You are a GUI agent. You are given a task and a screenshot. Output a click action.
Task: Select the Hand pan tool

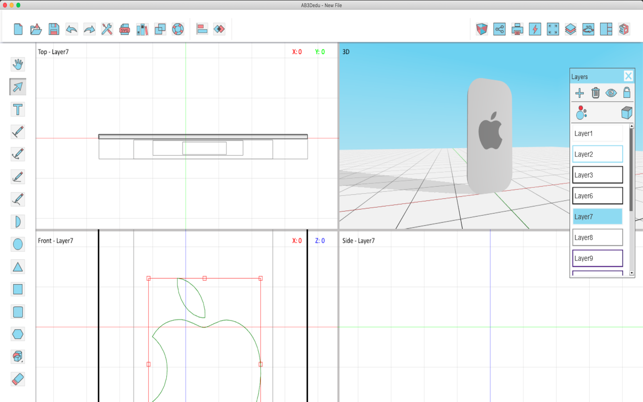click(18, 64)
